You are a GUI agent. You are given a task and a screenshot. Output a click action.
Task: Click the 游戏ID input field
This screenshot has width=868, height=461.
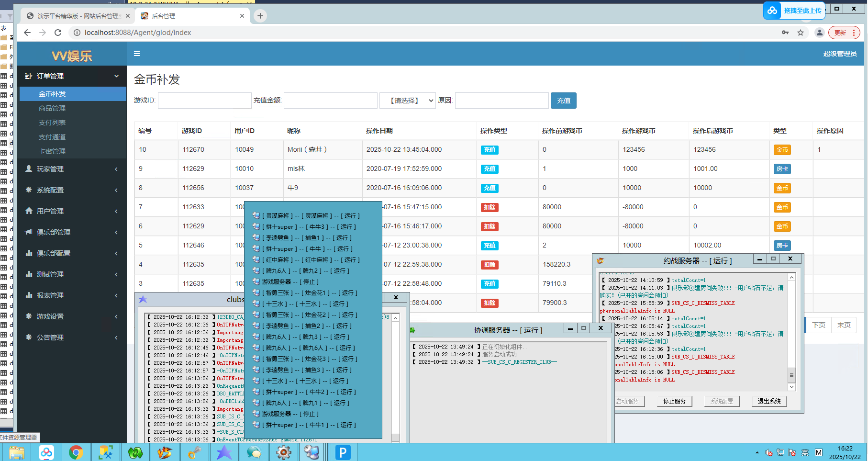pyautogui.click(x=205, y=101)
